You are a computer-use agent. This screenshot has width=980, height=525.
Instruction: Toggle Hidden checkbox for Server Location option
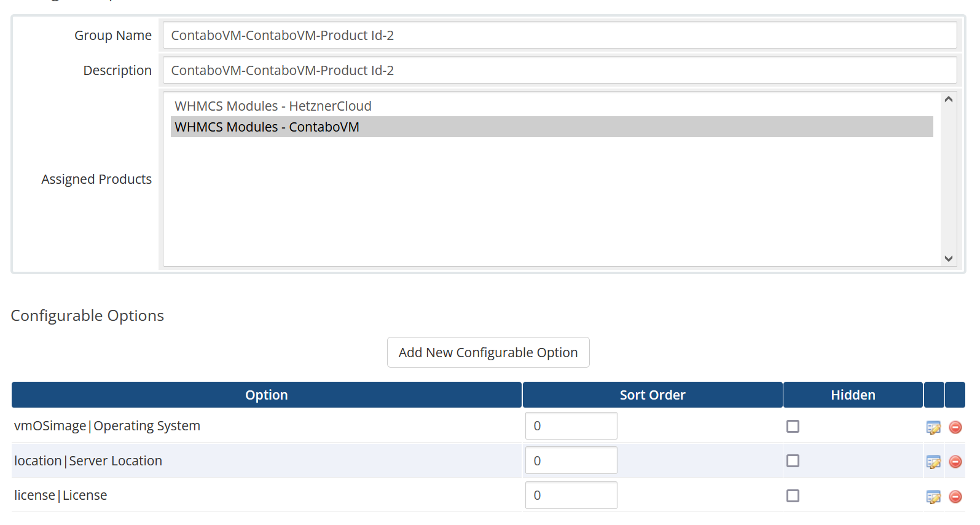tap(793, 460)
